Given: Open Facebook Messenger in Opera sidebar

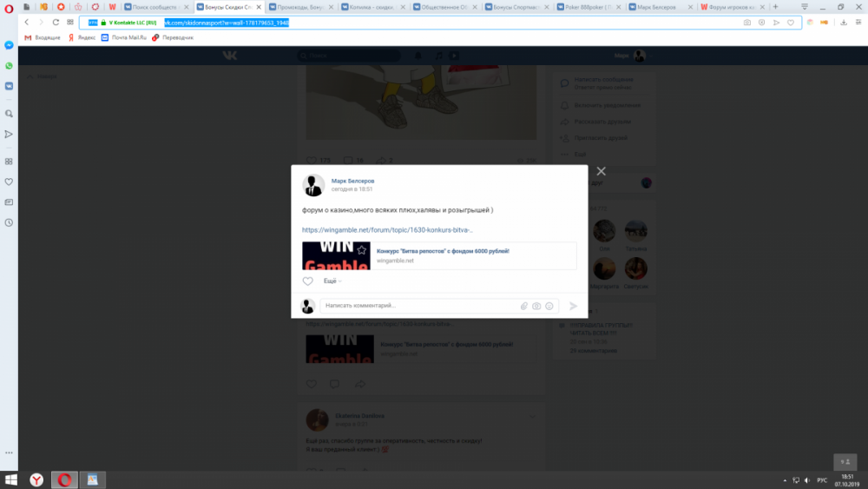Looking at the screenshot, I should coord(9,44).
